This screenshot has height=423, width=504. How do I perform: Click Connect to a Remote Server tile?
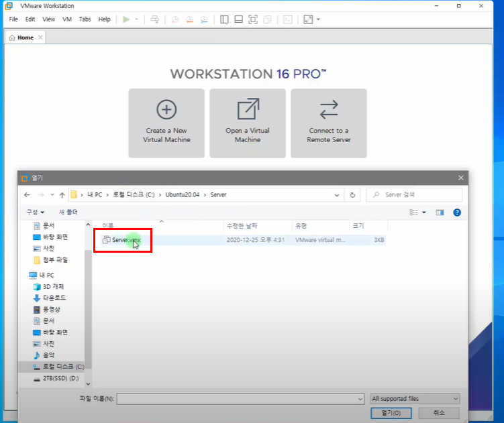(x=328, y=123)
